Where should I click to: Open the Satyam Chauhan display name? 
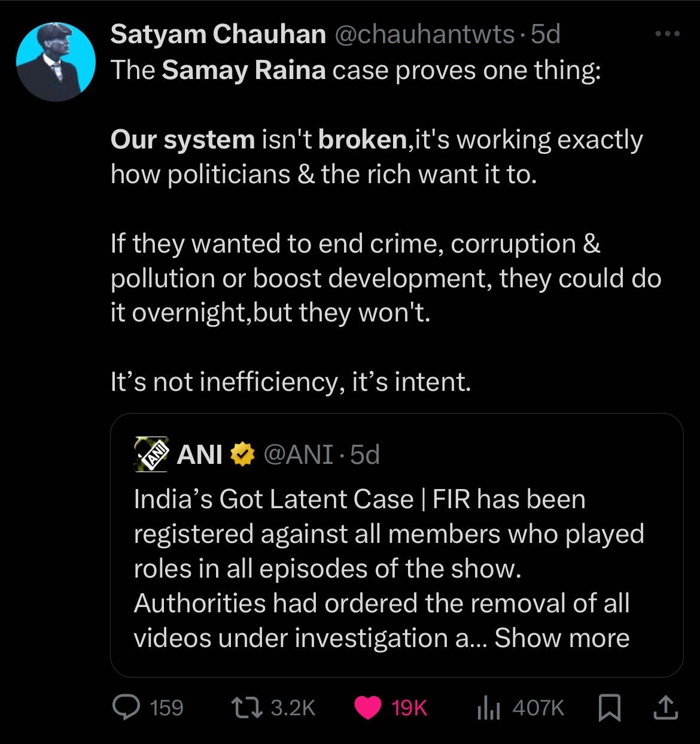pyautogui.click(x=218, y=35)
